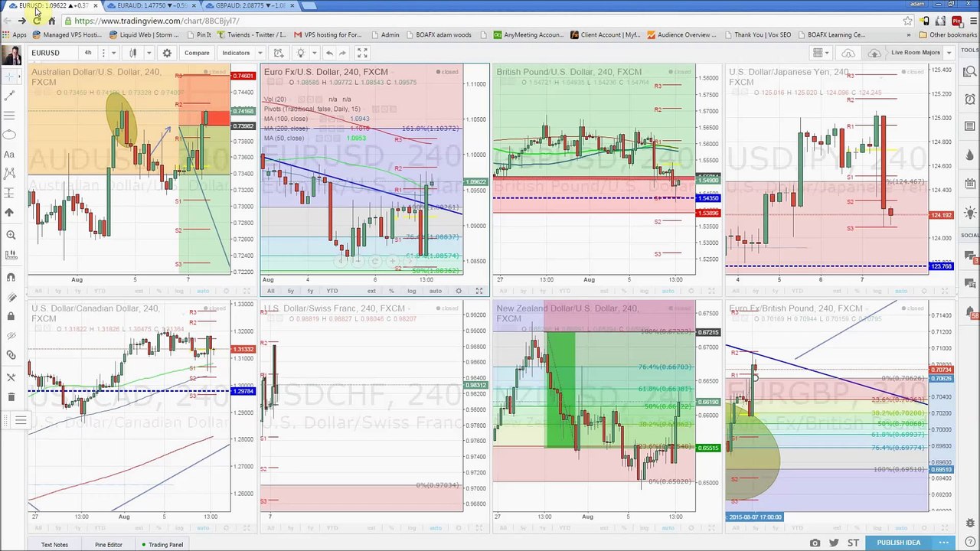
Task: Select the crosshair cursor tool
Action: point(10,77)
